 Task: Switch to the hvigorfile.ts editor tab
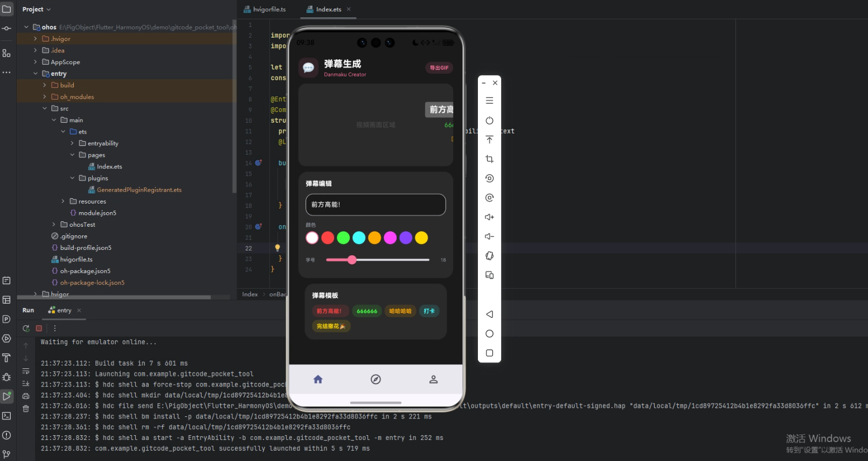(x=265, y=9)
